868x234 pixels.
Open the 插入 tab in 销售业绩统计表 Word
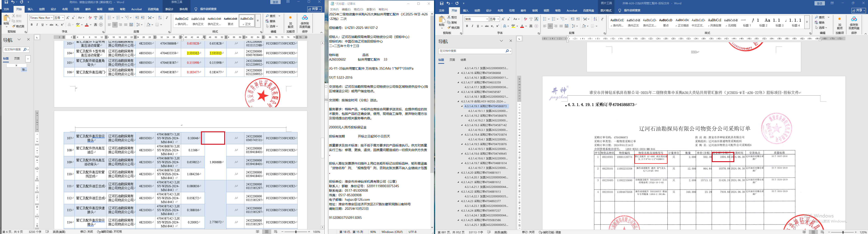coord(30,9)
